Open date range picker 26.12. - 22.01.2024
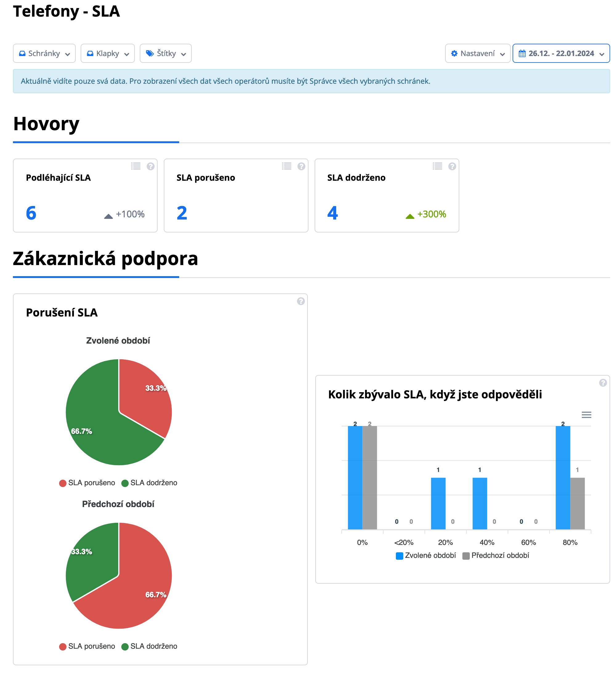The width and height of the screenshot is (616, 673). (x=561, y=53)
